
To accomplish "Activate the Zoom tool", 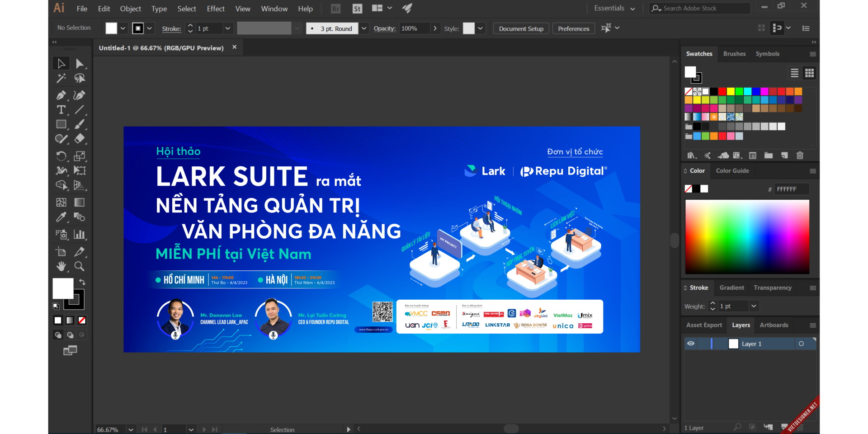I will point(80,266).
